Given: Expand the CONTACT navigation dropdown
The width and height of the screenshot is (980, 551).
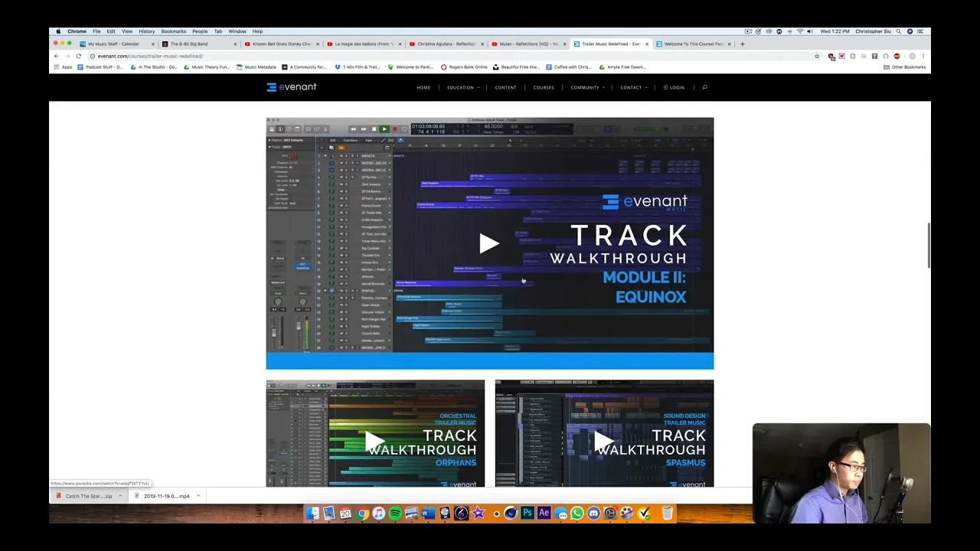Looking at the screenshot, I should pos(633,87).
